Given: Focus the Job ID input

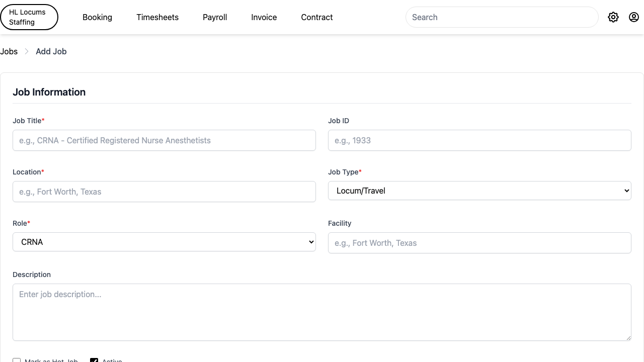Looking at the screenshot, I should (479, 140).
